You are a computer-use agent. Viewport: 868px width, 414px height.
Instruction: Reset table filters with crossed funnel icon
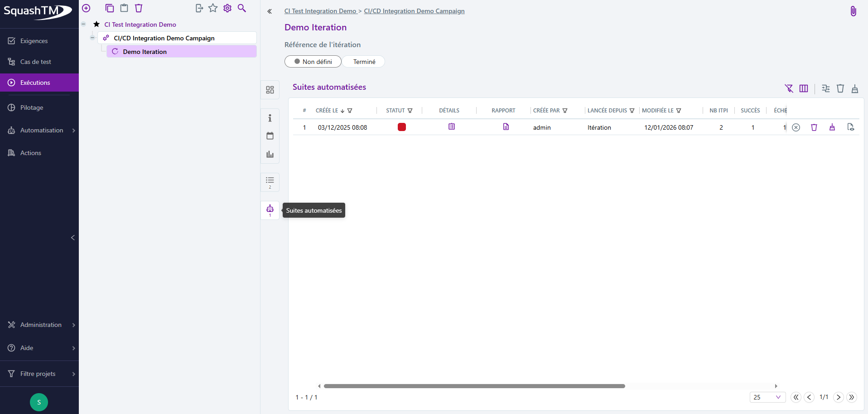(789, 88)
